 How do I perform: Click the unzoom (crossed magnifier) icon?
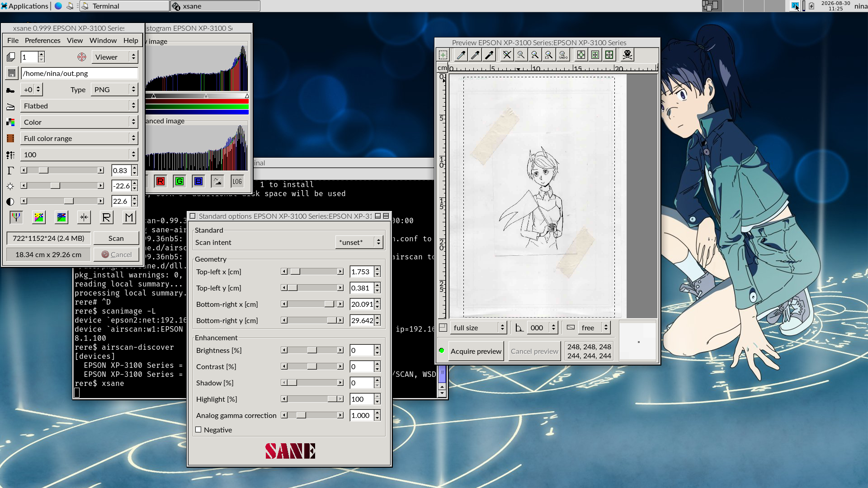pyautogui.click(x=507, y=55)
